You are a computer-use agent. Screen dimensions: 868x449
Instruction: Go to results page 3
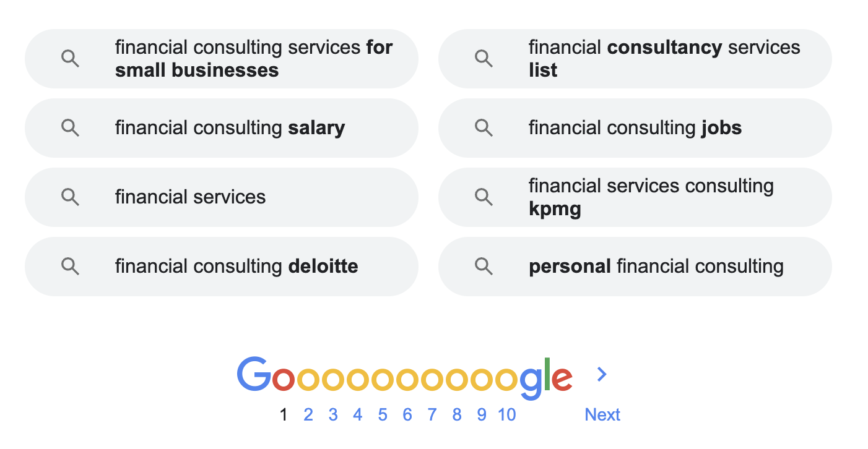[333, 415]
